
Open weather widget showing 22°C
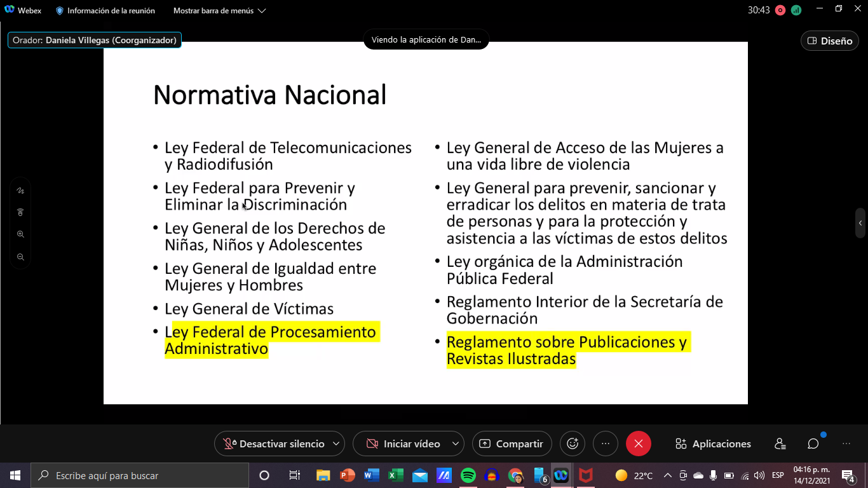[x=634, y=475]
